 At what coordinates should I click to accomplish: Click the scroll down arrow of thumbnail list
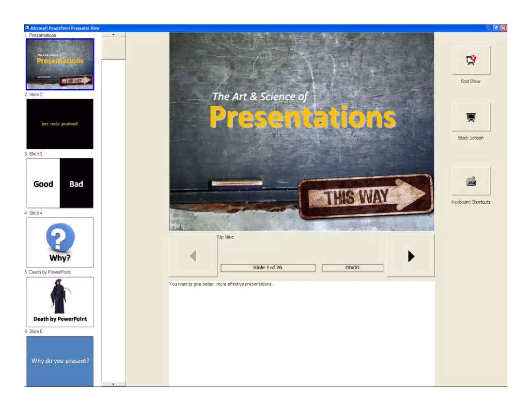point(113,384)
